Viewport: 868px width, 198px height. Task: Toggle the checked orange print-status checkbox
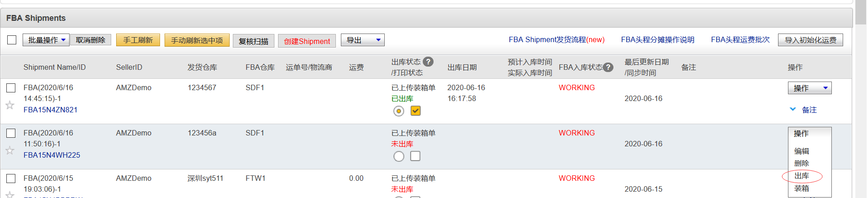point(415,111)
